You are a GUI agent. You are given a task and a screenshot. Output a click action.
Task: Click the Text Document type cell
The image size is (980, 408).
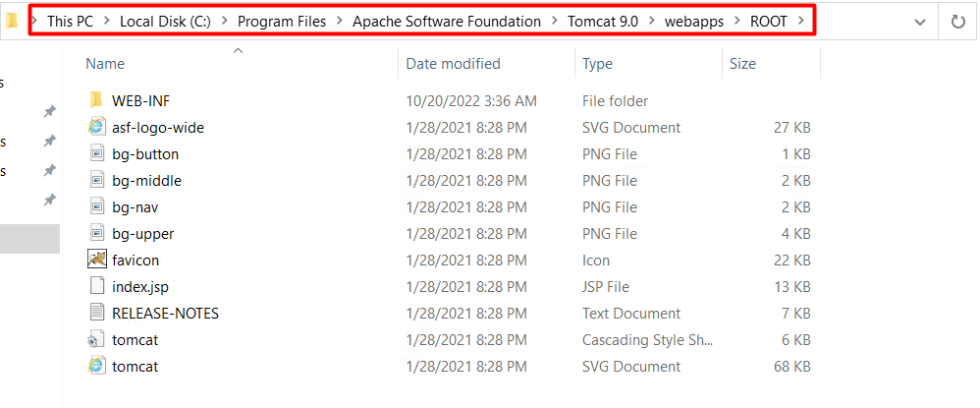pyautogui.click(x=630, y=314)
